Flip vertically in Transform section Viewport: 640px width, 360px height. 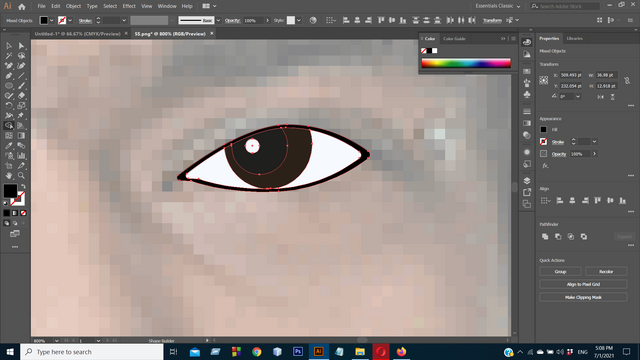[613, 97]
